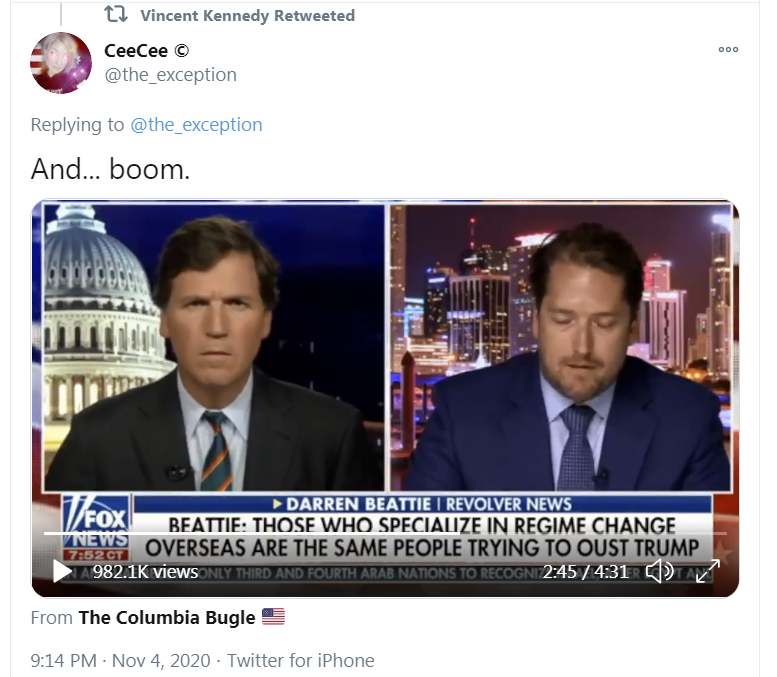Click the 2:45 / 4:31 time display
The width and height of the screenshot is (777, 677).
[x=585, y=572]
